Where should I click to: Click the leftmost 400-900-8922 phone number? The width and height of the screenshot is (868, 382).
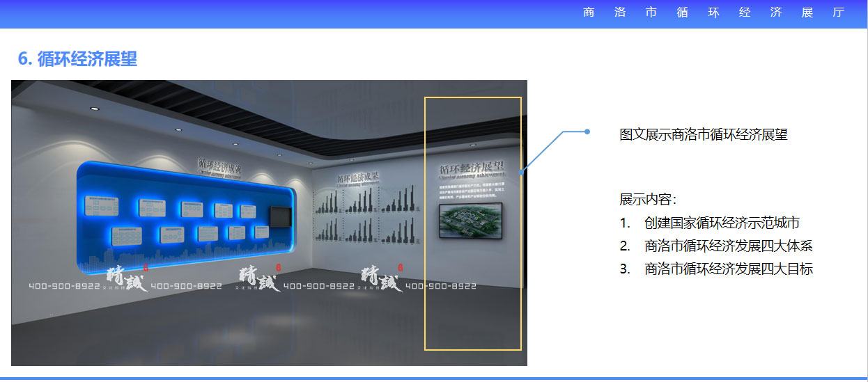click(x=64, y=286)
